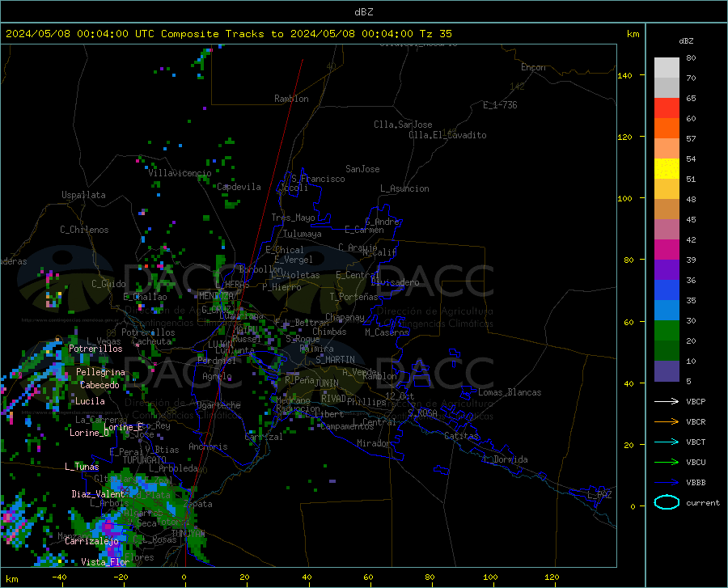This screenshot has width=728, height=588.
Task: Select the dark green 10 dBZ swatch
Action: pyautogui.click(x=667, y=351)
